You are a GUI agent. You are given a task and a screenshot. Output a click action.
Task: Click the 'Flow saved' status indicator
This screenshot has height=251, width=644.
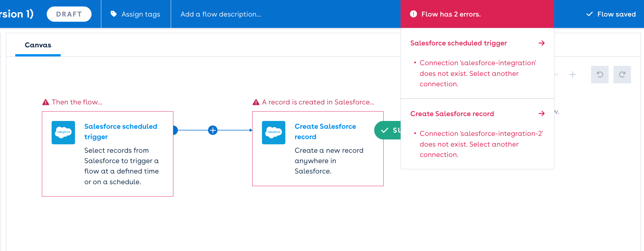click(x=611, y=14)
